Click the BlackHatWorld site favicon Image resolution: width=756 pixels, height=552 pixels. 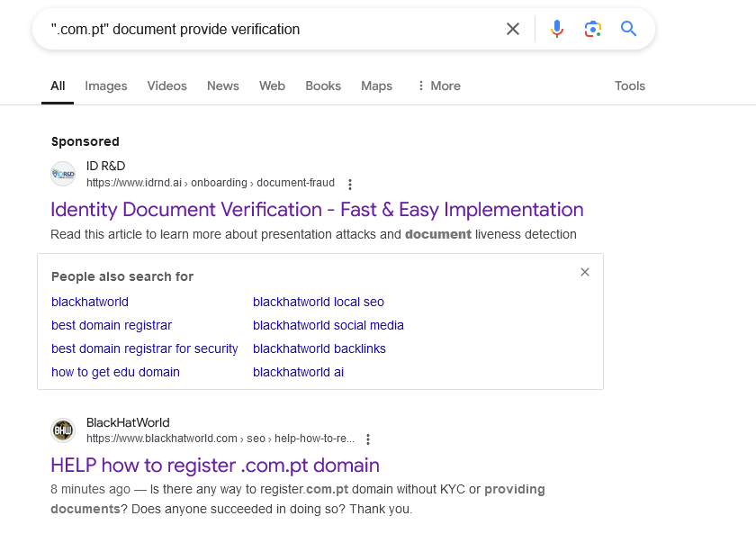[x=63, y=430]
